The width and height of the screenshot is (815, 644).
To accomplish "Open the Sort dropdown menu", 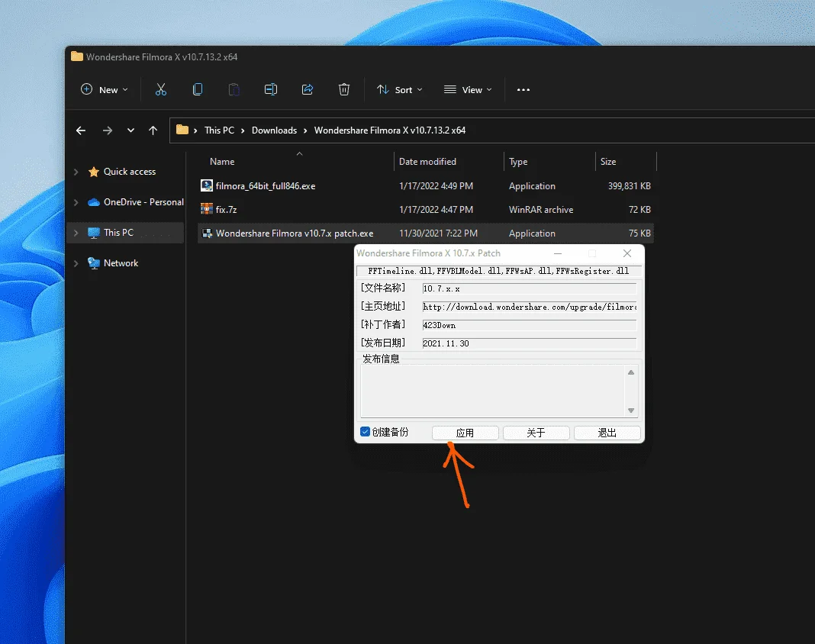I will (399, 89).
